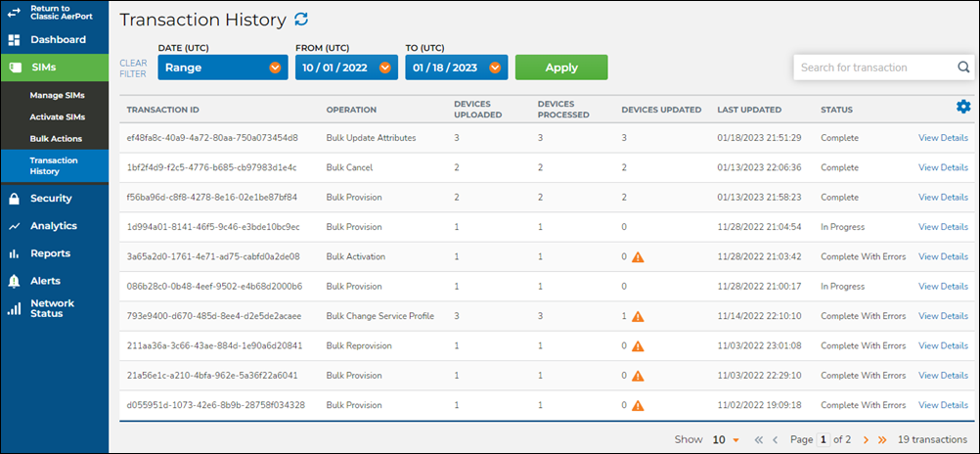Click the Network Status signal icon

coord(14,308)
